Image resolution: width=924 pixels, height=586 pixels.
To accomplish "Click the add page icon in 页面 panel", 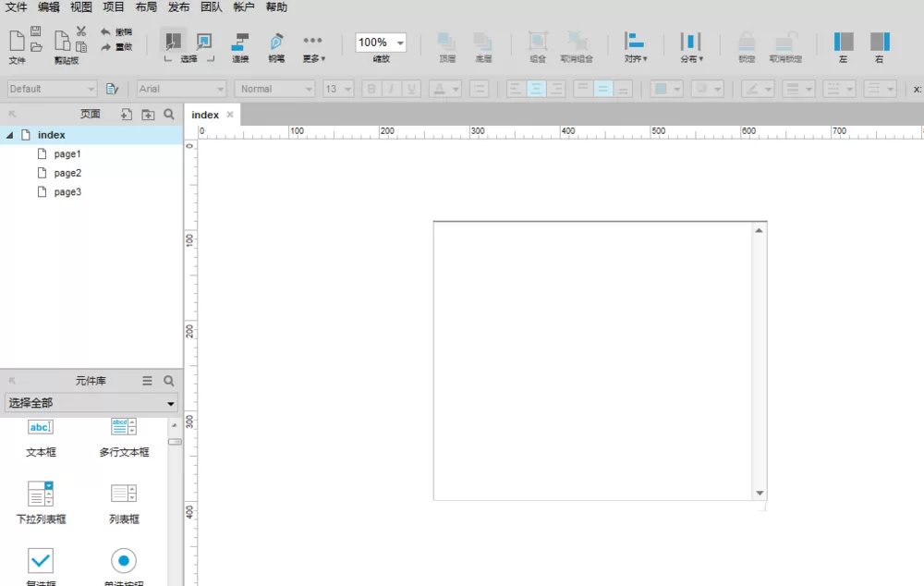I will (126, 115).
